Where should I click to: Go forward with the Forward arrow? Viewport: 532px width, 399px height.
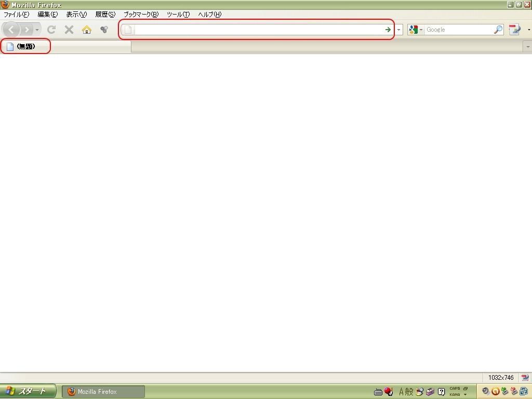coord(26,30)
